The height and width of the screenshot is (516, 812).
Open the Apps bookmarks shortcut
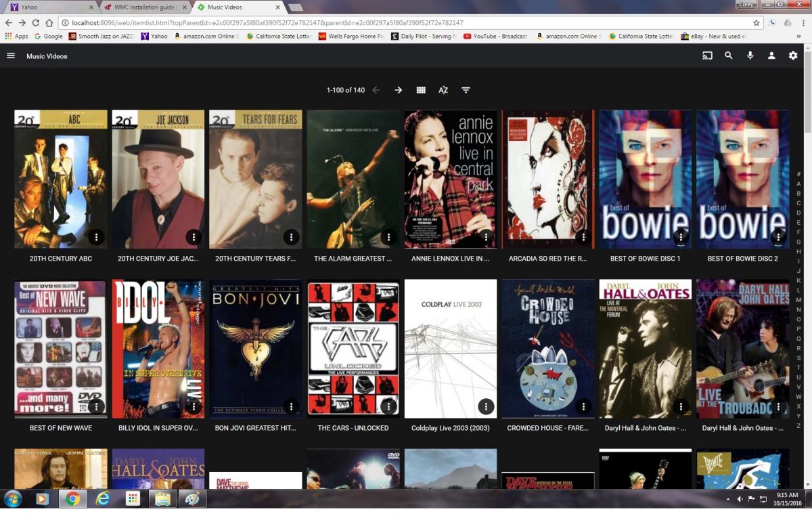pos(17,37)
